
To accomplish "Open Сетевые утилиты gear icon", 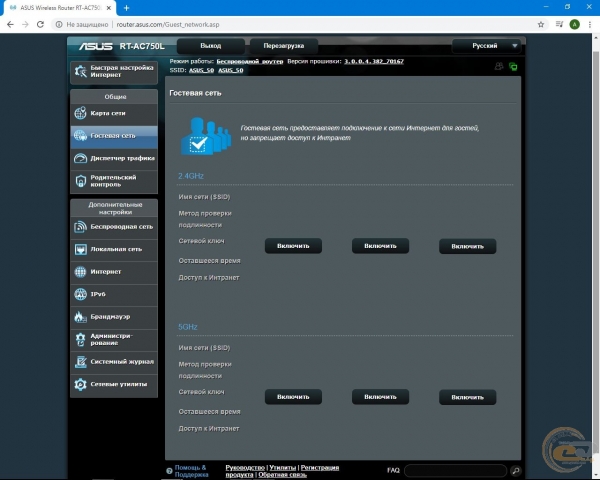I will tap(80, 383).
